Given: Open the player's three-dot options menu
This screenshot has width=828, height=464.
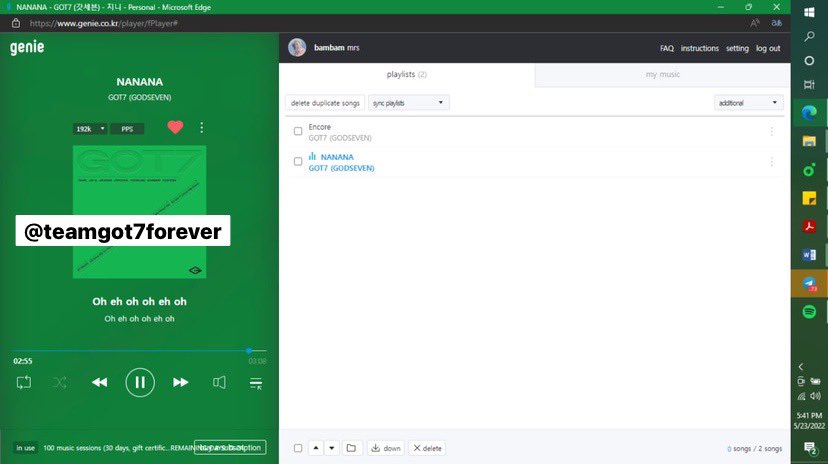Looking at the screenshot, I should click(x=202, y=128).
